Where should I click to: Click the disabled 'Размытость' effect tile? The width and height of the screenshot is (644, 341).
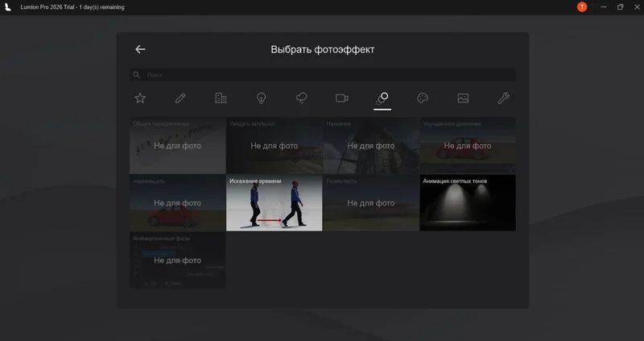click(371, 203)
